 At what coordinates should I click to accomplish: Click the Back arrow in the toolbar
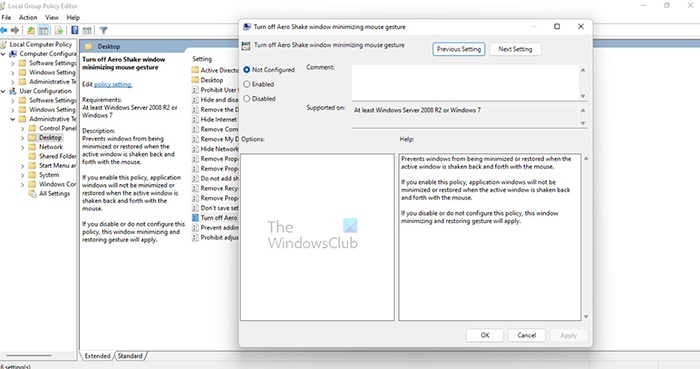(x=4, y=30)
